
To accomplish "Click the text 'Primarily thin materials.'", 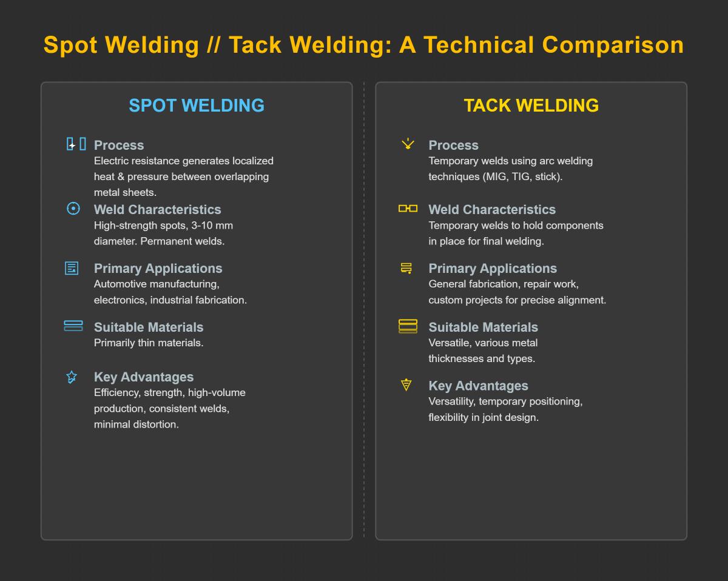I will (149, 343).
